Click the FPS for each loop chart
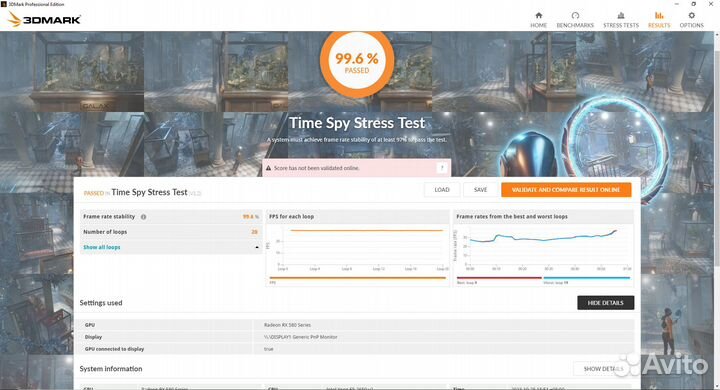This screenshot has height=390, width=720. [x=358, y=249]
